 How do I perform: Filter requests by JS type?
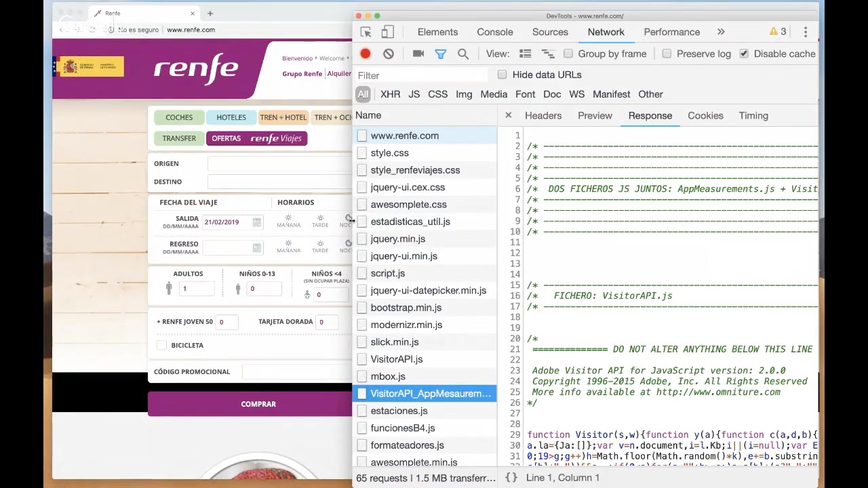[x=414, y=94]
